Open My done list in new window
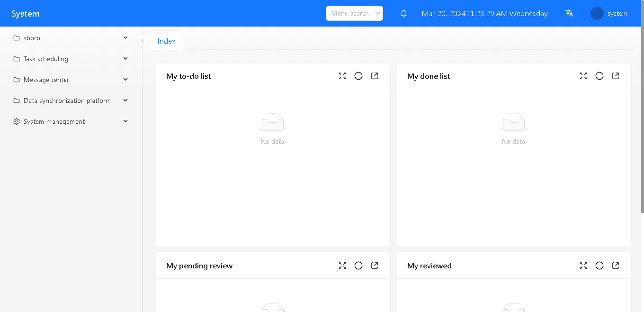Screen dimensions: 644x312 pos(616,76)
